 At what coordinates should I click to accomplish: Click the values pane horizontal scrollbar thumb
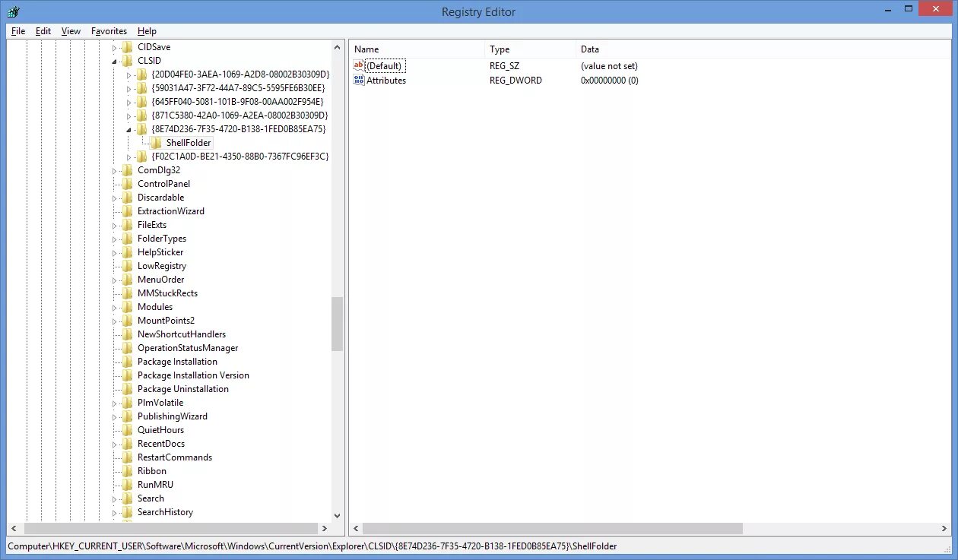point(552,528)
